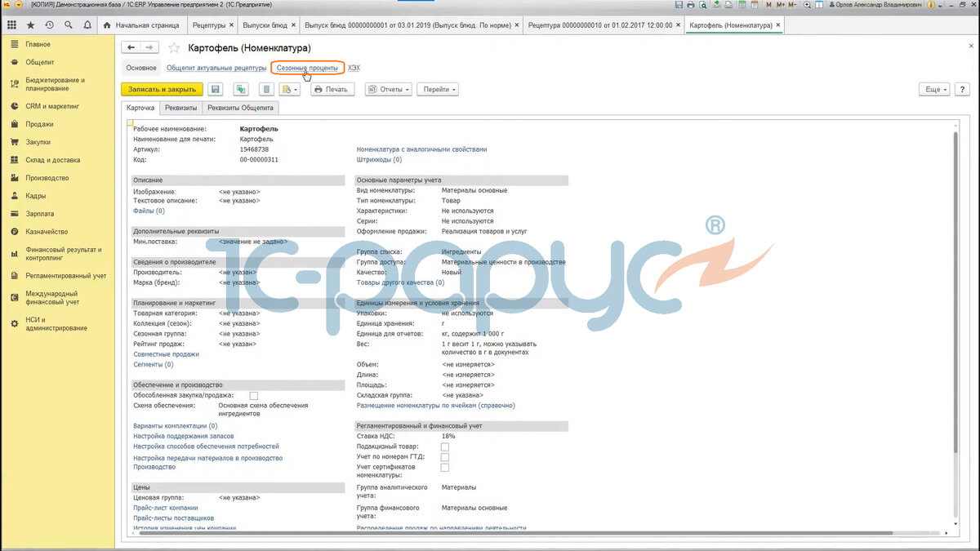Image resolution: width=980 pixels, height=551 pixels.
Task: Toggle Учет по номерам ГТД checkbox
Action: [445, 457]
